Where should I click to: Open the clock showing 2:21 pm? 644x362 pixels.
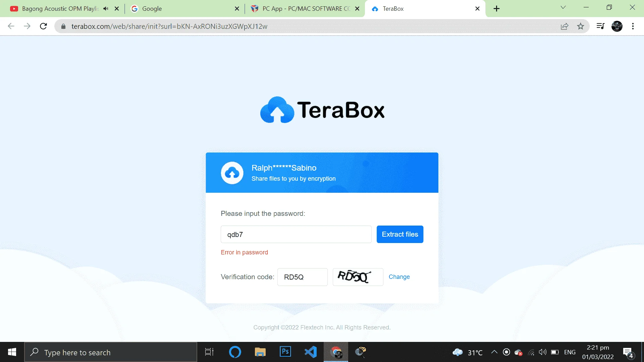click(598, 352)
